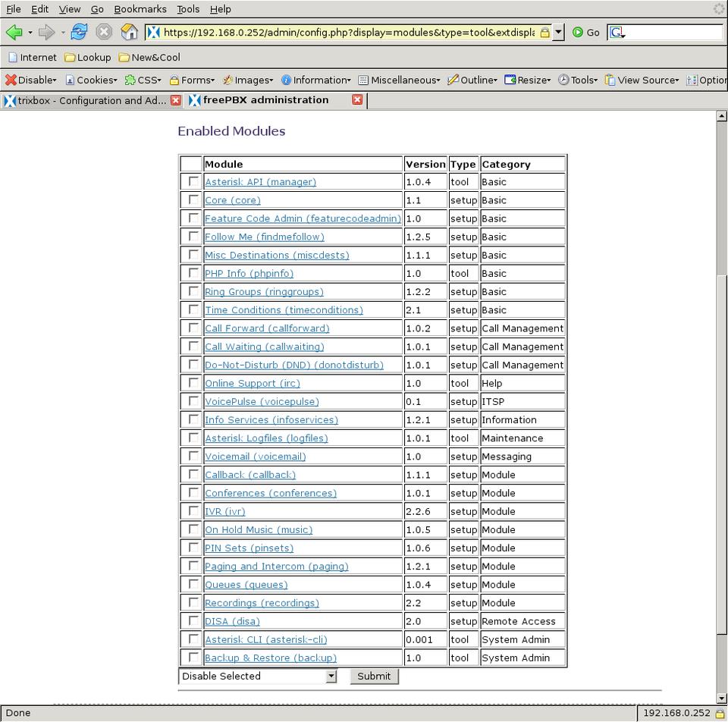The height and width of the screenshot is (722, 728).
Task: Click the green Back arrow icon
Action: pyautogui.click(x=14, y=32)
